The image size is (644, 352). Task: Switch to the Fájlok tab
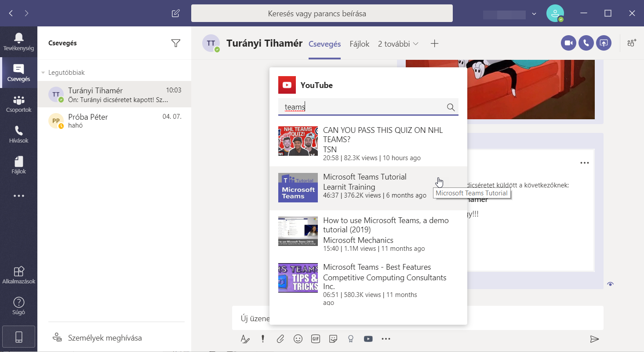(359, 44)
